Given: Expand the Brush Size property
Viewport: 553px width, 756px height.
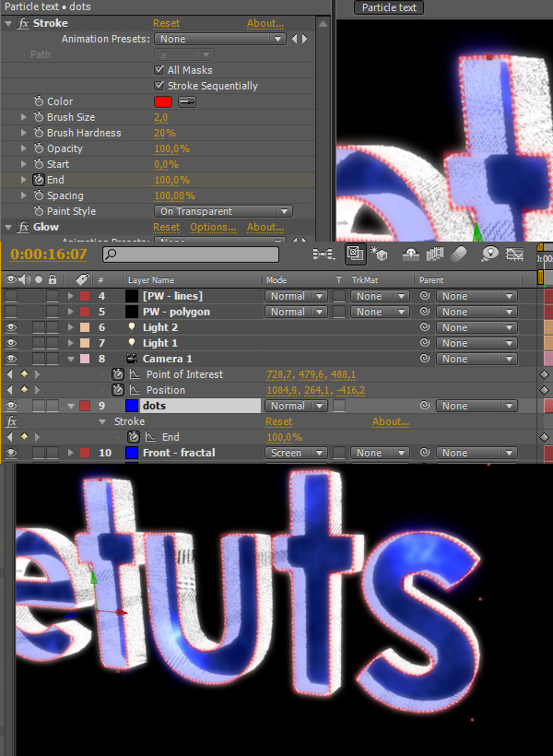Looking at the screenshot, I should click(x=24, y=117).
